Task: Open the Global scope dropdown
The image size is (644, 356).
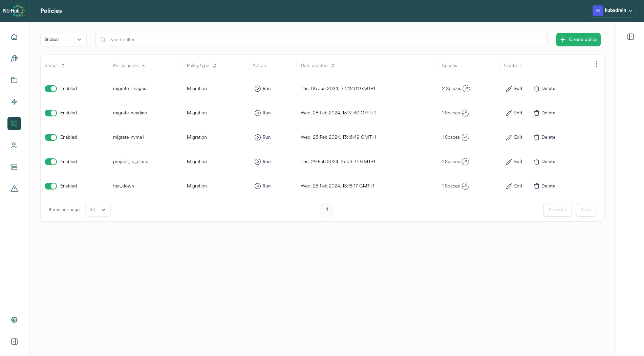Action: click(63, 39)
